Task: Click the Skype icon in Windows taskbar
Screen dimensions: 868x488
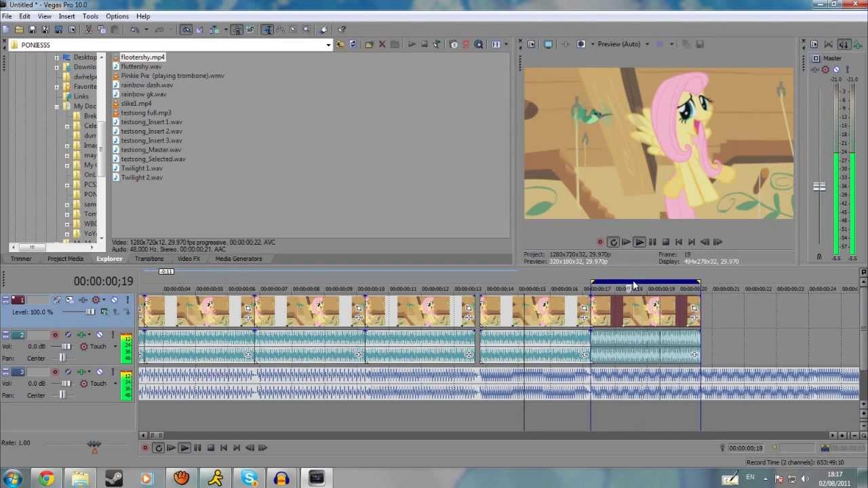Action: pyautogui.click(x=249, y=479)
